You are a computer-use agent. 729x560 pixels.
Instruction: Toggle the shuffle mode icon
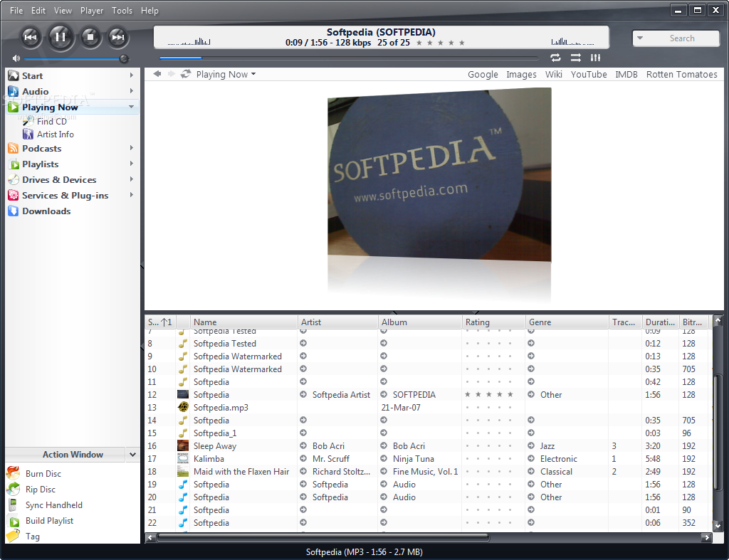575,58
